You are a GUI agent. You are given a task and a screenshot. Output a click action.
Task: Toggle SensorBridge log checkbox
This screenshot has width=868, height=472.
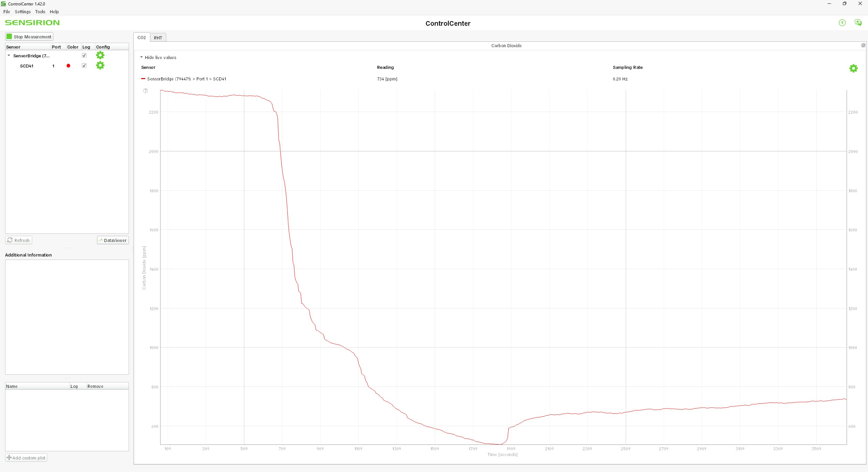click(x=84, y=55)
